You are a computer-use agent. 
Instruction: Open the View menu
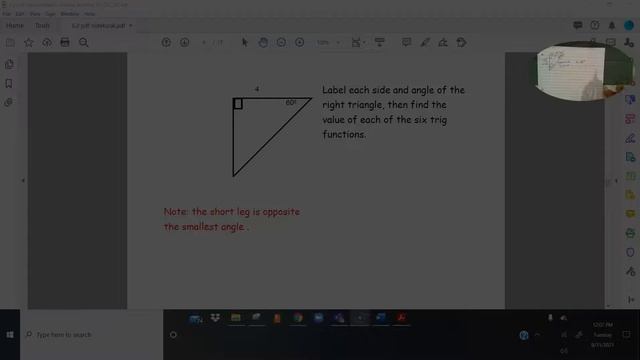pos(35,14)
